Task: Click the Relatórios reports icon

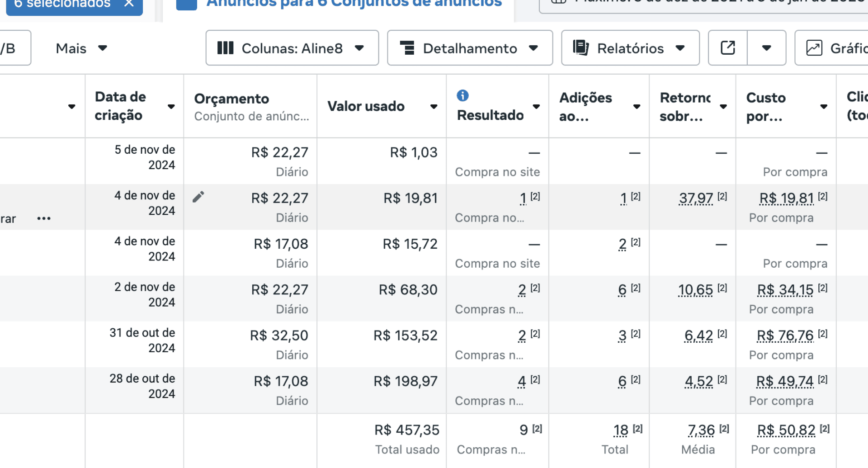Action: [581, 48]
